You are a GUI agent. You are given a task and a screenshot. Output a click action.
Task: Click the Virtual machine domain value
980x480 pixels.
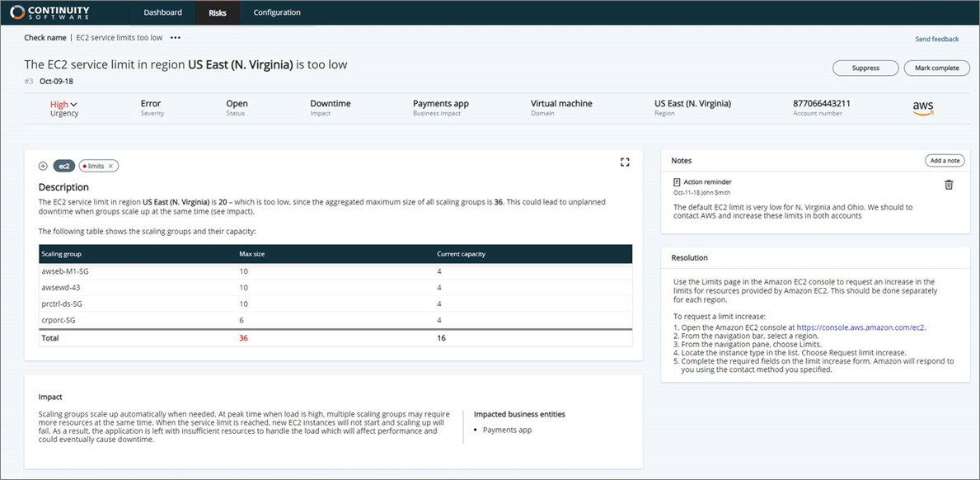[561, 103]
